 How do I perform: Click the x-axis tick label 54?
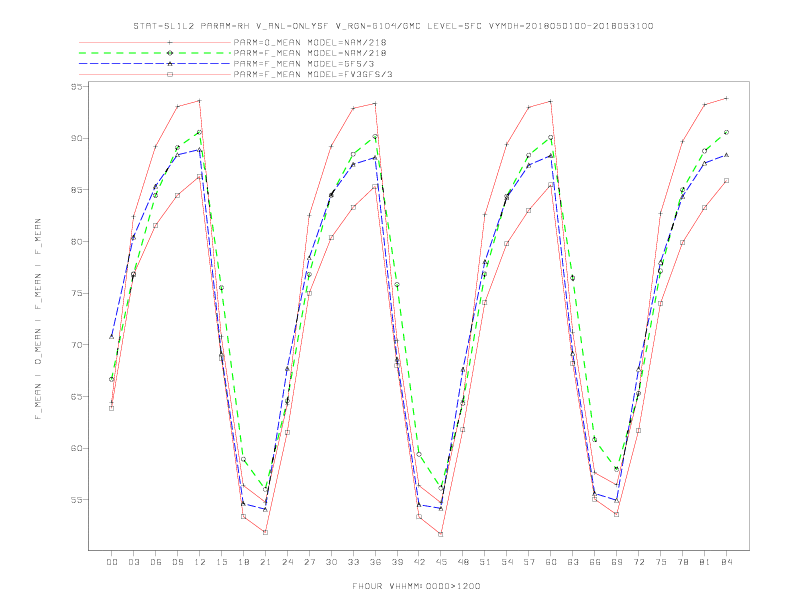pos(507,562)
